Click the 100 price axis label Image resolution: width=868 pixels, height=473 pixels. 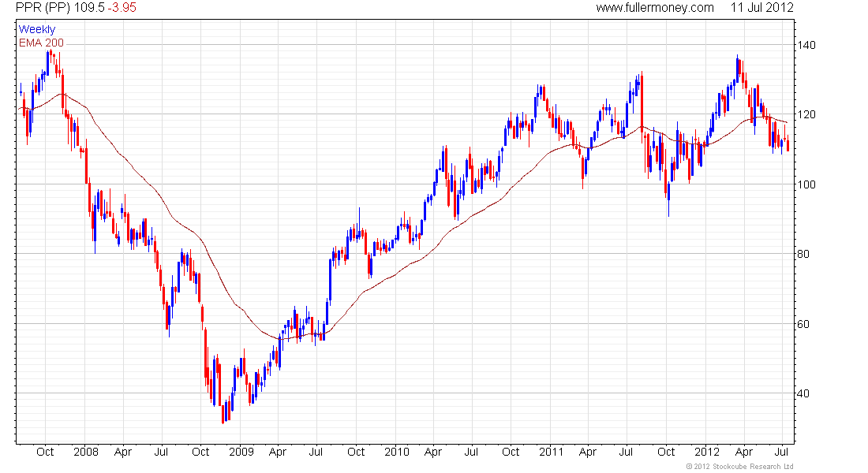coord(807,184)
